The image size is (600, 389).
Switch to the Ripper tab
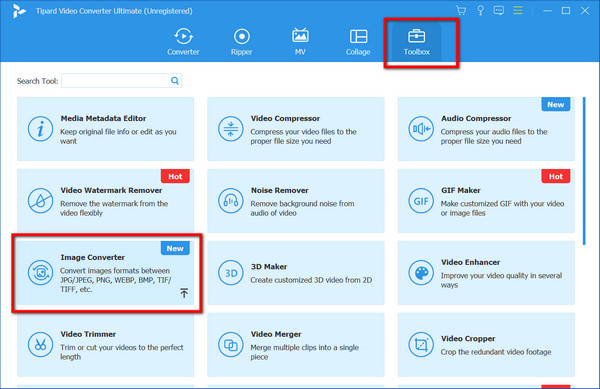[241, 42]
